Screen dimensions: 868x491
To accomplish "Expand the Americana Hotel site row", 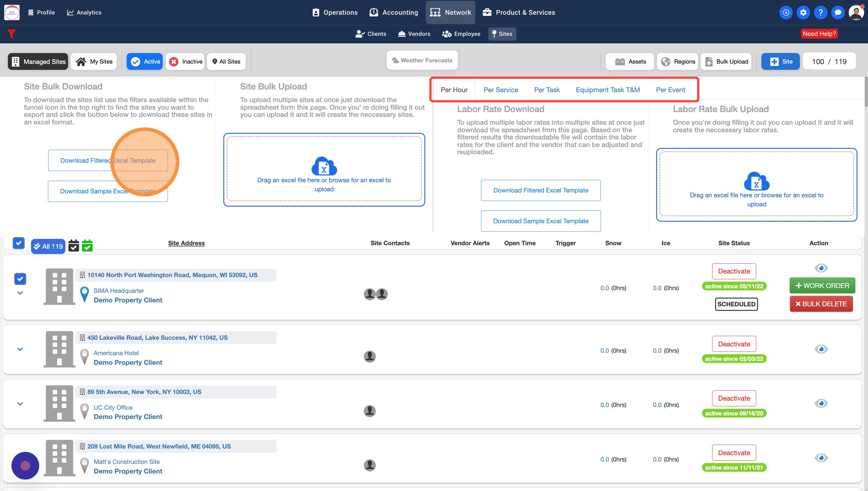I will (20, 349).
